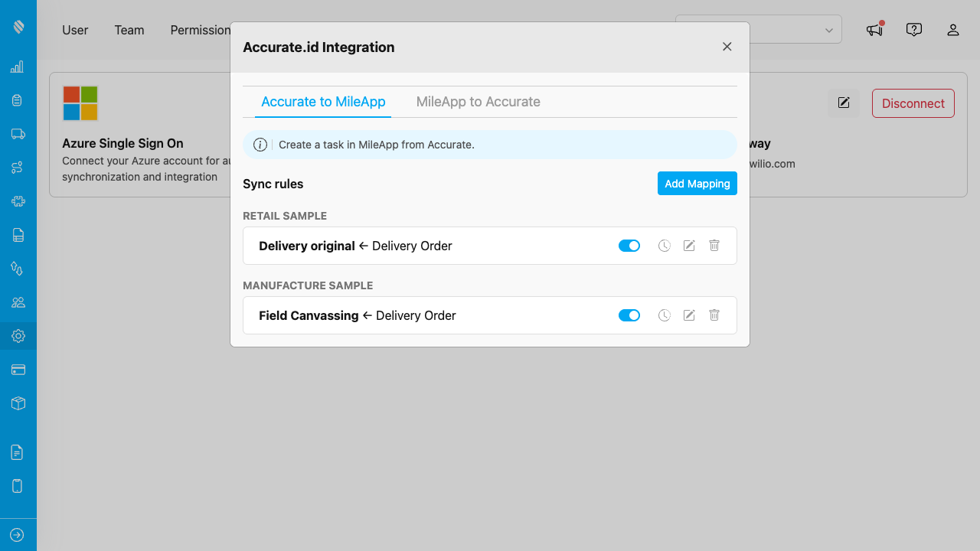Image resolution: width=980 pixels, height=551 pixels.
Task: Click the RETAIL SAMPLE group heading
Action: [285, 216]
